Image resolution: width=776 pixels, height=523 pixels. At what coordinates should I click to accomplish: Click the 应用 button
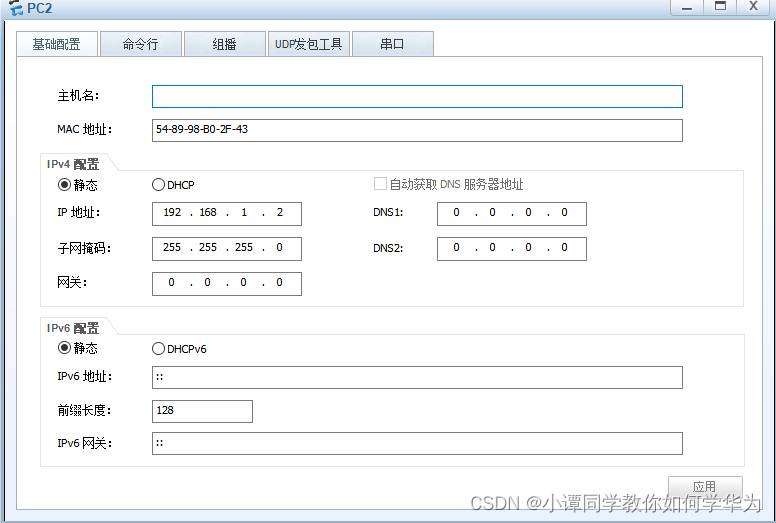click(x=705, y=486)
